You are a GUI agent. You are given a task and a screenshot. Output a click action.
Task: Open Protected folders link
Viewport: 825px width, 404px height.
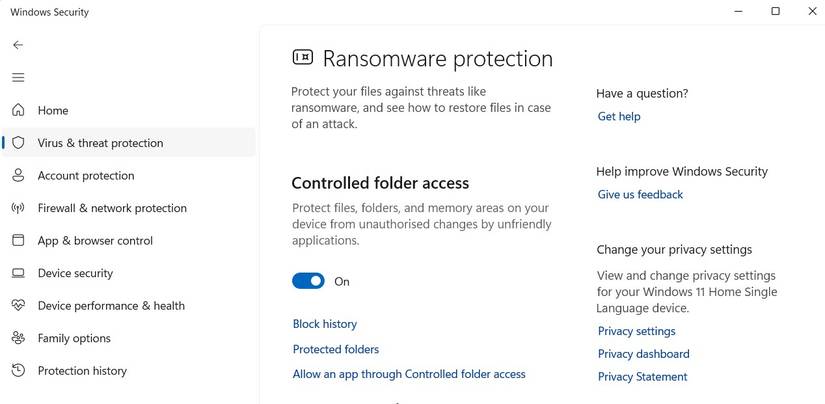pyautogui.click(x=335, y=349)
